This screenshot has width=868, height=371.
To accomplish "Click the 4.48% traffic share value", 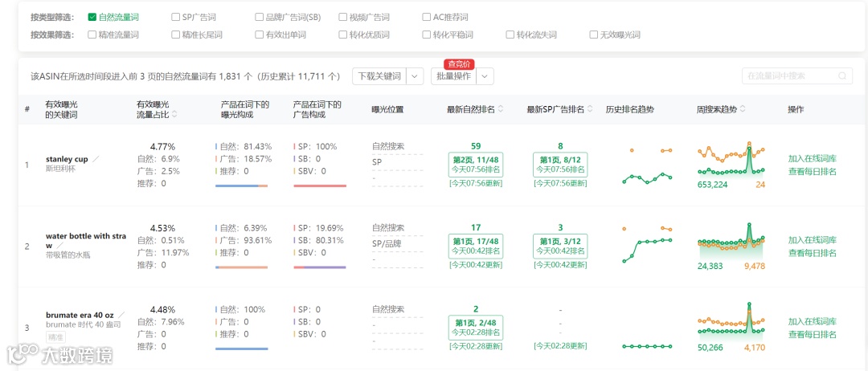I will coord(162,309).
